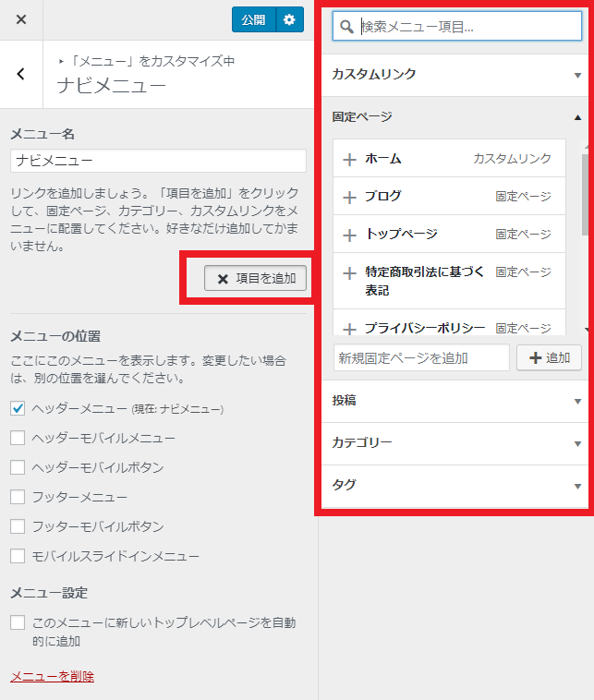
Task: Enable the フッターメニュー checkbox
Action: click(18, 497)
